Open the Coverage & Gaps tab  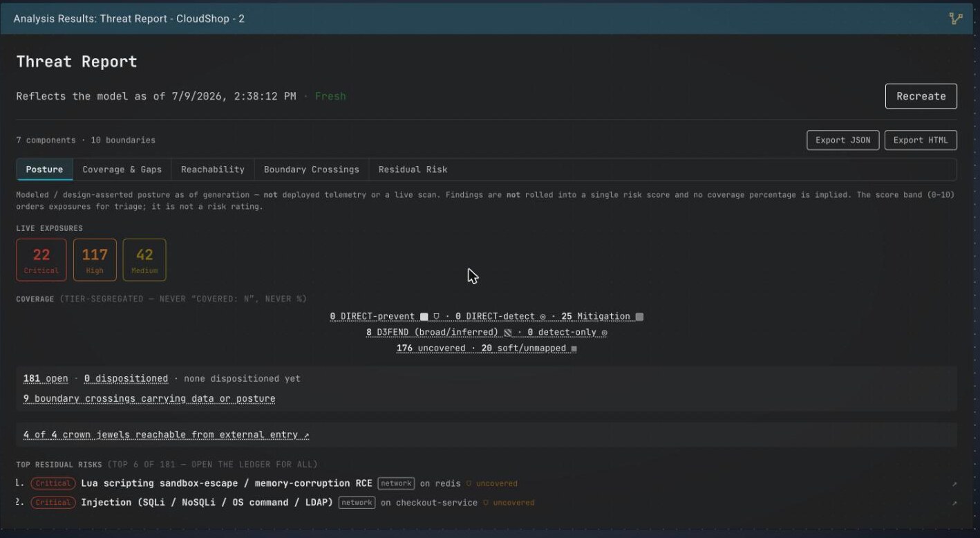122,169
